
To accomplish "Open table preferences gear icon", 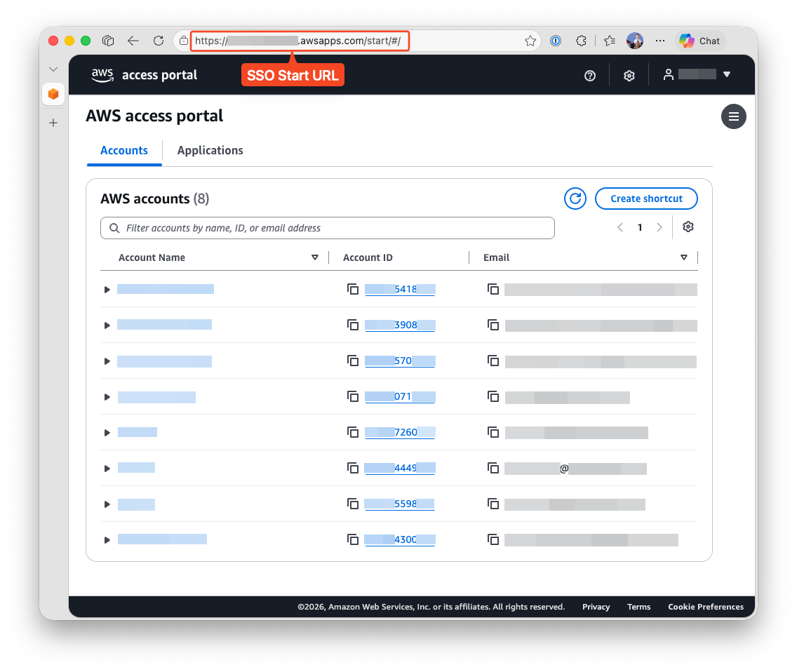I will [688, 227].
